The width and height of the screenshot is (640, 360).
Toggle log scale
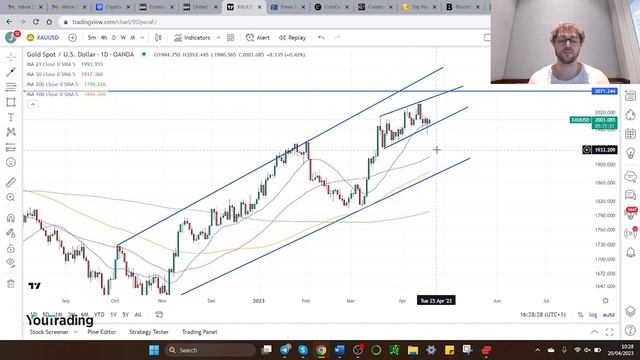[593, 315]
